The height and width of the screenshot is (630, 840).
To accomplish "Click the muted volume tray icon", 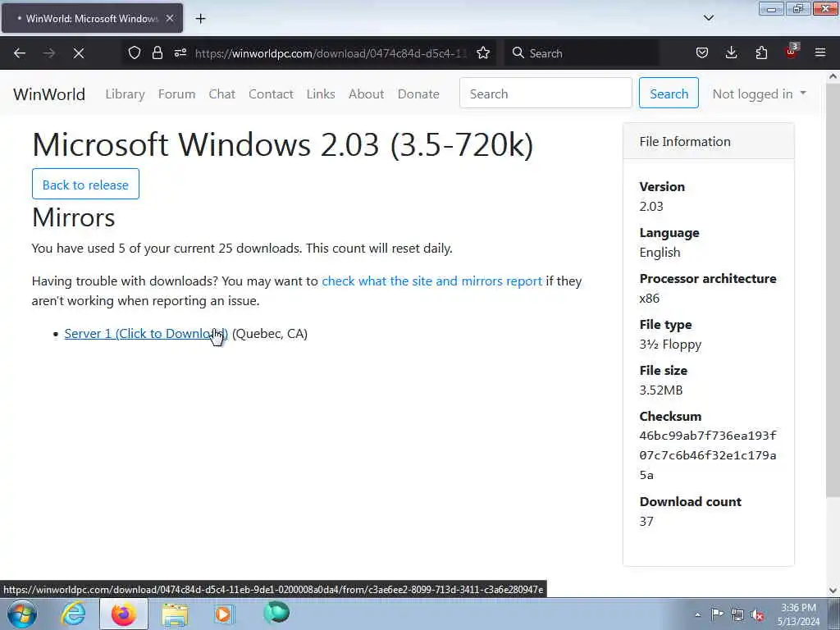I will (x=757, y=615).
